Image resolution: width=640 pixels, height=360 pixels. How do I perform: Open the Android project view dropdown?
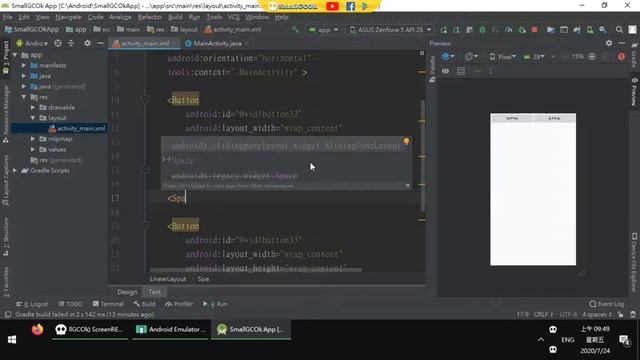(x=32, y=43)
